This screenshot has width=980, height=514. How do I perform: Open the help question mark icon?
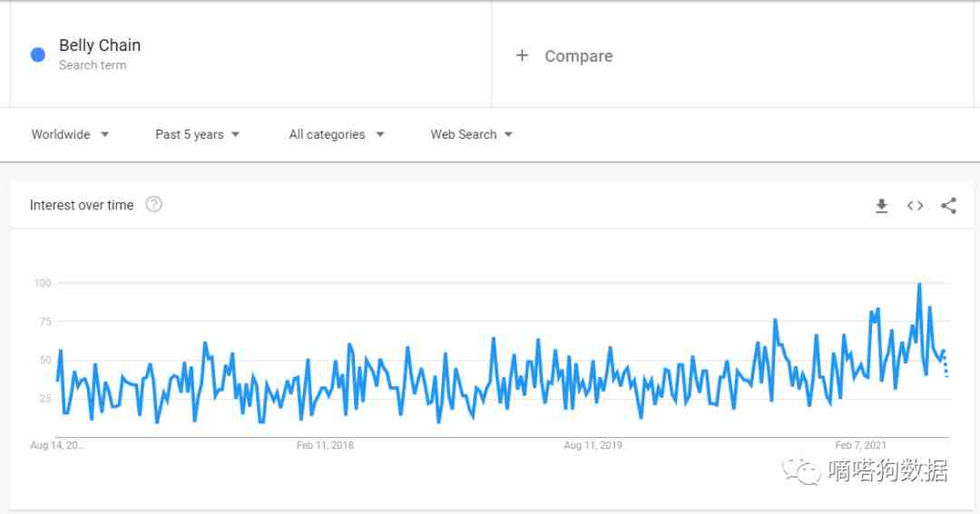154,204
